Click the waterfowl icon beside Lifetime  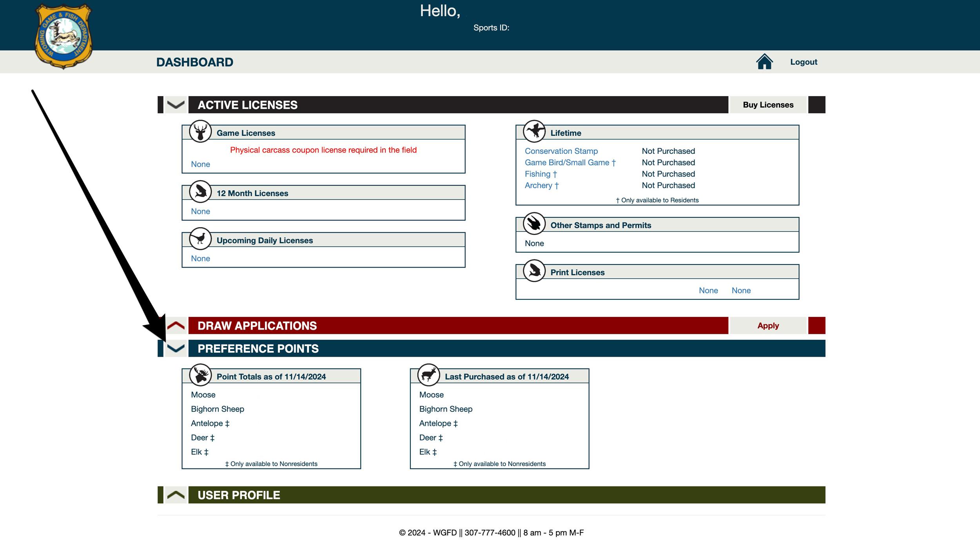tap(535, 132)
